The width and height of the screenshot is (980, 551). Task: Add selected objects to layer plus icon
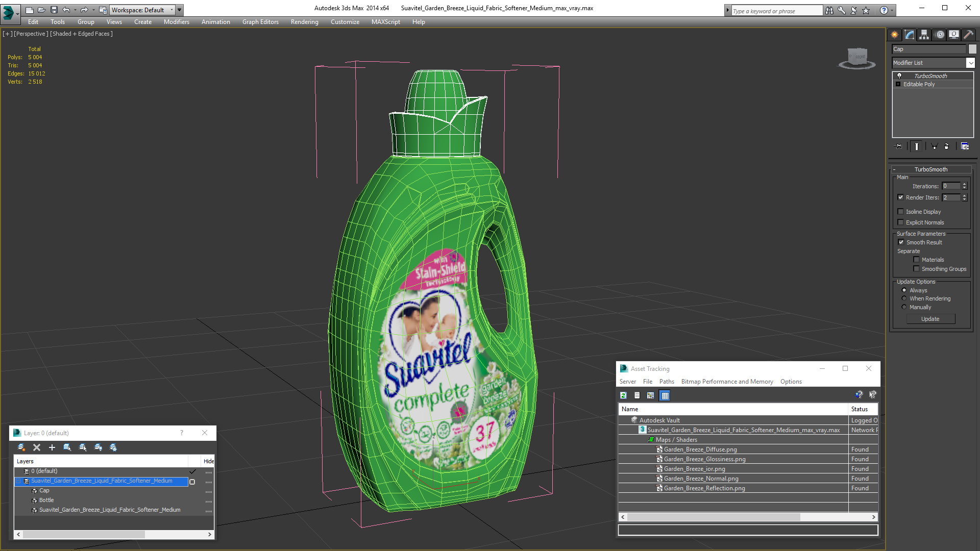pos(52,447)
